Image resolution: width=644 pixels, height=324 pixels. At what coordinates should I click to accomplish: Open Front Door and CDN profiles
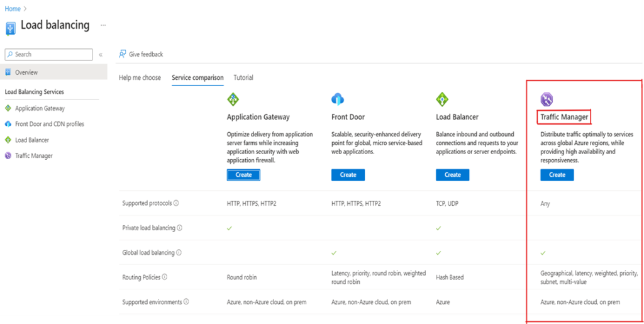coord(50,123)
